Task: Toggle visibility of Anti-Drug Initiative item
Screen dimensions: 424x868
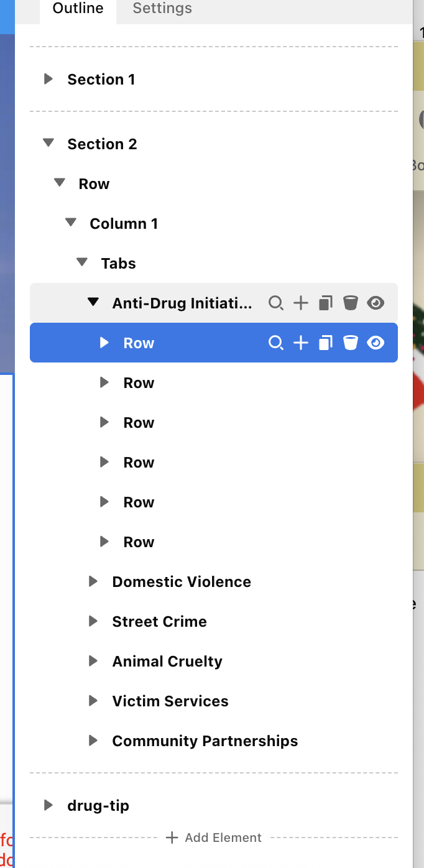Action: 376,303
